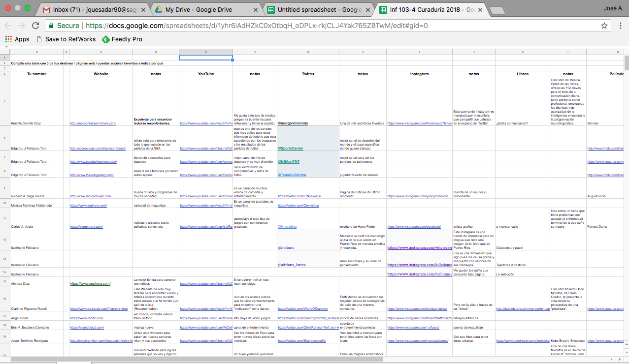Select row 12 header

[5, 240]
